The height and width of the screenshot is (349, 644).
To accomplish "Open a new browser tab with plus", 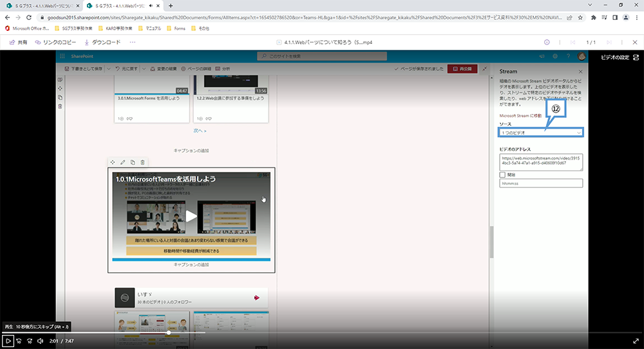I will pos(171,6).
